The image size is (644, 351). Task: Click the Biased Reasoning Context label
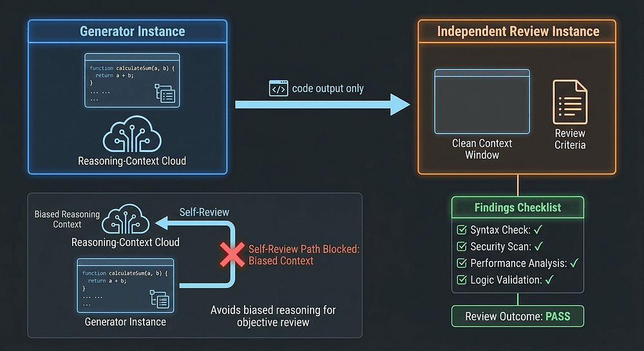click(x=67, y=219)
